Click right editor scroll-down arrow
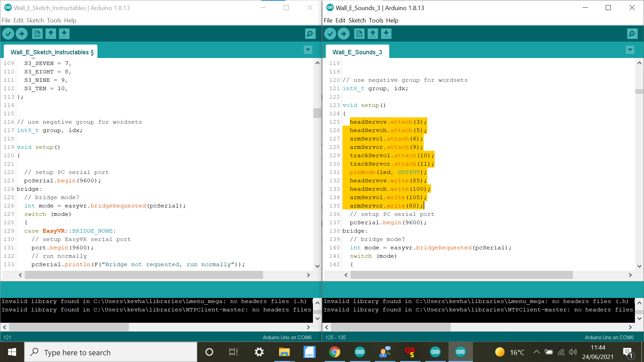 (x=639, y=266)
